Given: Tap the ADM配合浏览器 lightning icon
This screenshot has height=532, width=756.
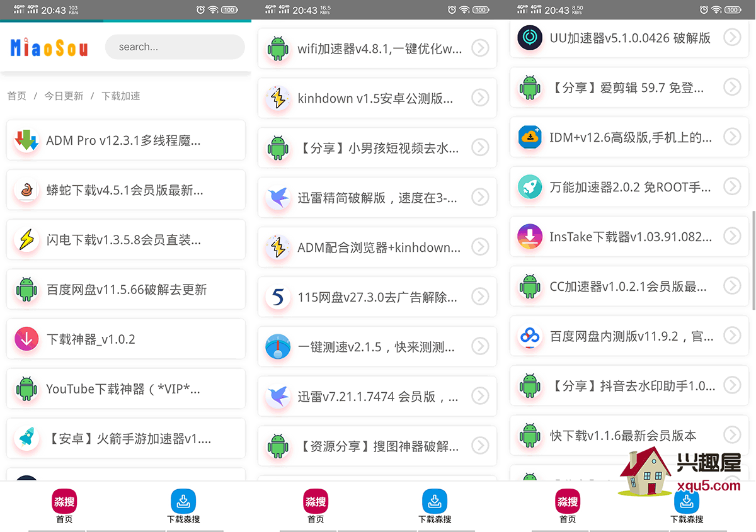Looking at the screenshot, I should (278, 247).
